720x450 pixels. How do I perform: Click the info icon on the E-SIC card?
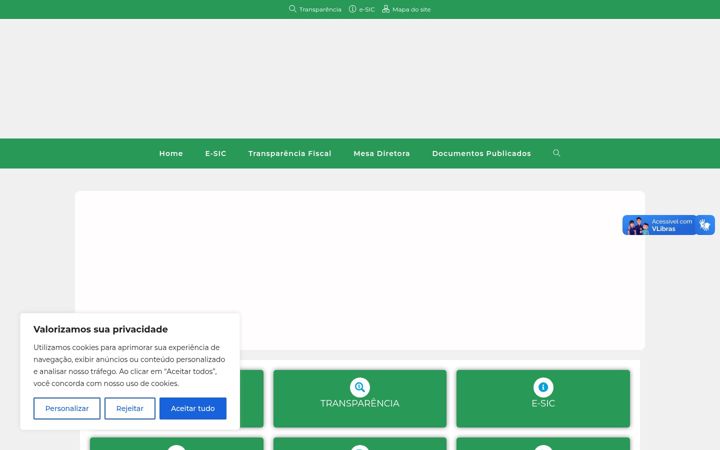click(x=543, y=387)
